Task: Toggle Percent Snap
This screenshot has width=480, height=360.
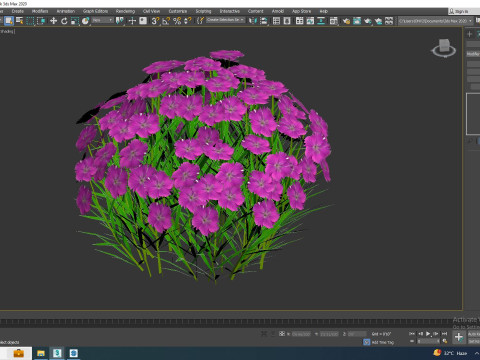Action: [x=177, y=21]
